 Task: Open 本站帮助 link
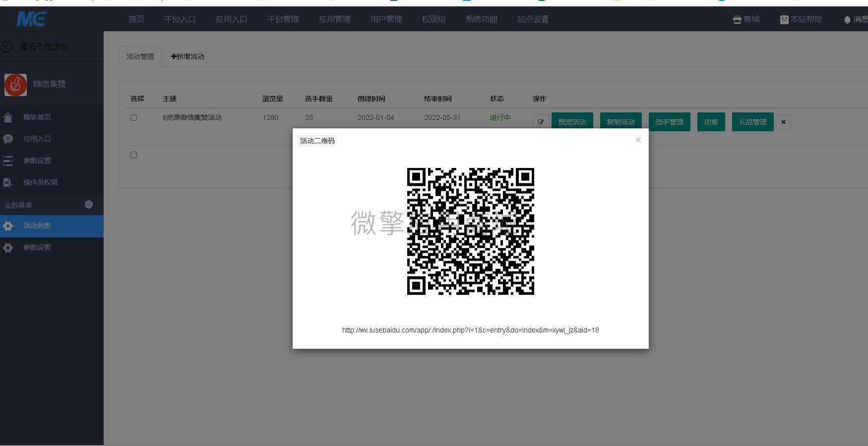pos(806,19)
